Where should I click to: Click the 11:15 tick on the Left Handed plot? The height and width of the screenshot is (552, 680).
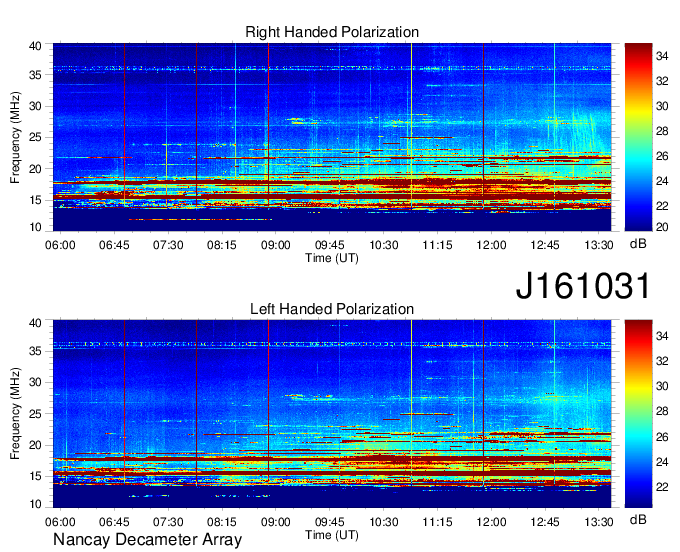click(x=437, y=522)
